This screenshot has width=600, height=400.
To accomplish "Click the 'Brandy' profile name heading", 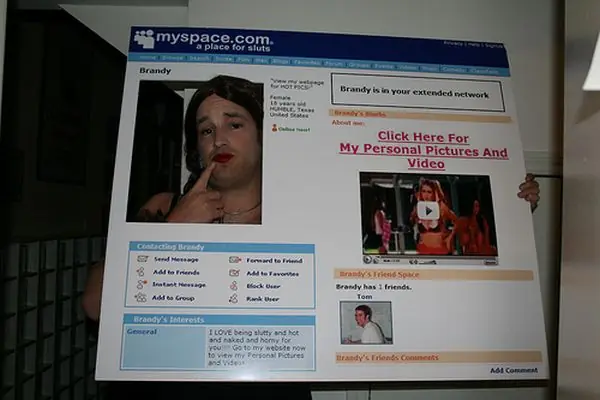I will pos(155,70).
